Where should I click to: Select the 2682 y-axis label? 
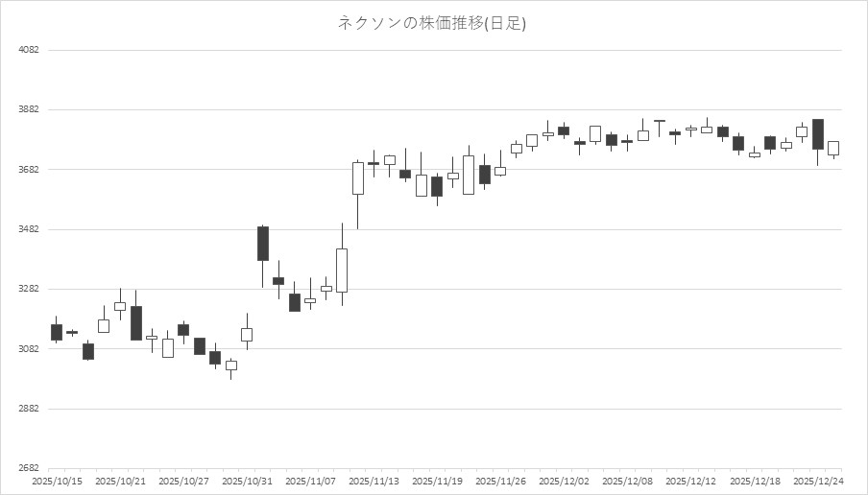[29, 468]
